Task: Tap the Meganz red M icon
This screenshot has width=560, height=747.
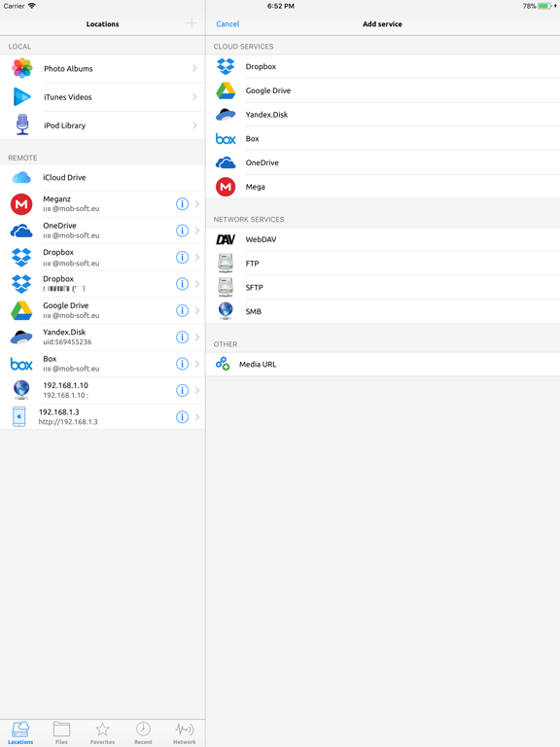Action: 21,204
